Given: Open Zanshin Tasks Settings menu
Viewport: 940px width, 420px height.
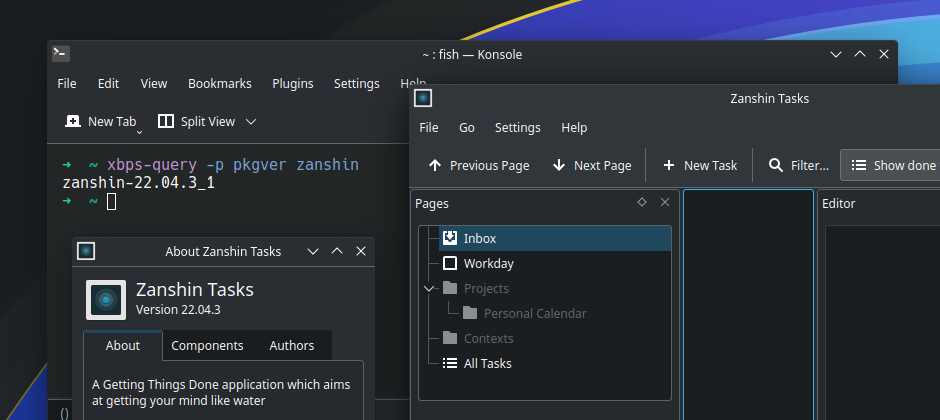Looking at the screenshot, I should 518,128.
